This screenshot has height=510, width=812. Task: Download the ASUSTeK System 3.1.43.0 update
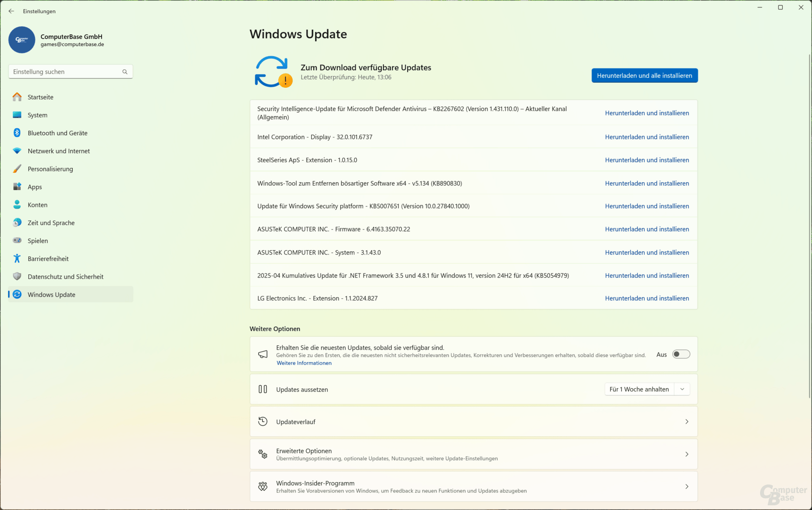pos(647,252)
